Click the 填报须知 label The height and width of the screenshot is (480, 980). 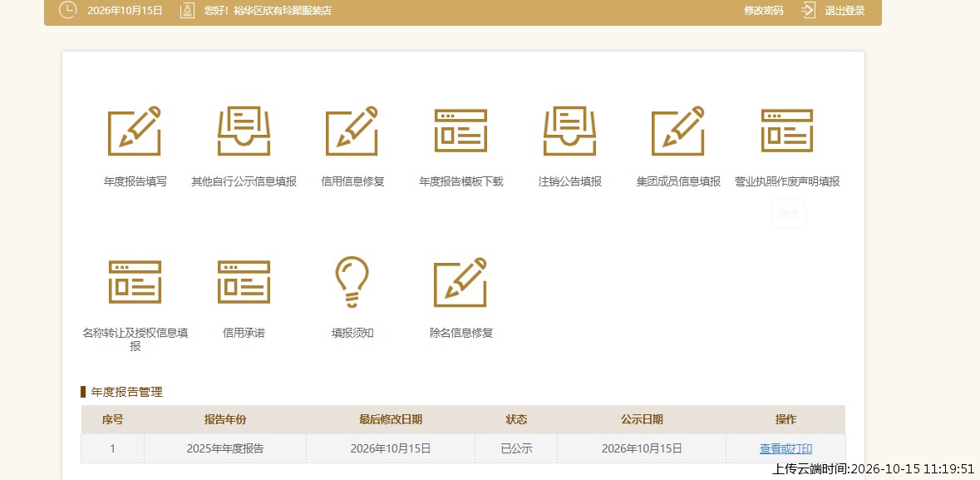[x=352, y=333]
